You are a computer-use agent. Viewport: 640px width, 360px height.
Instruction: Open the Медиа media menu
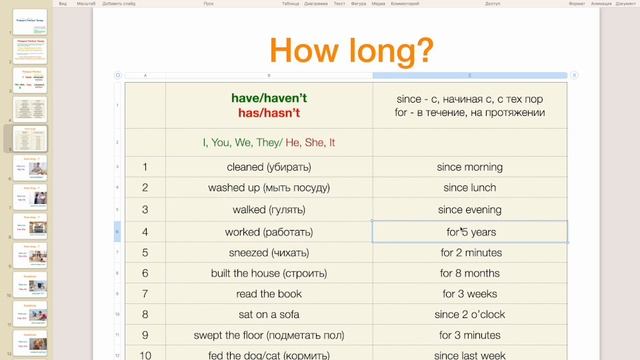pos(378,3)
